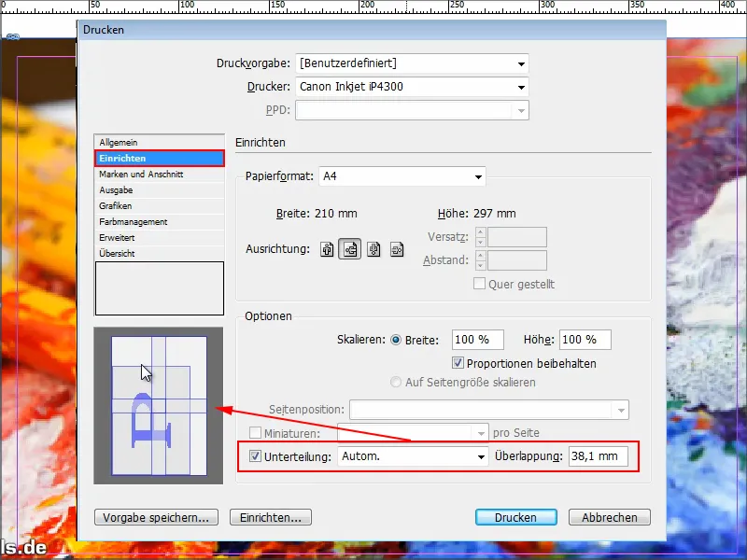Click the Überlappung 38,1 mm field
This screenshot has height=560, width=747.
[598, 456]
